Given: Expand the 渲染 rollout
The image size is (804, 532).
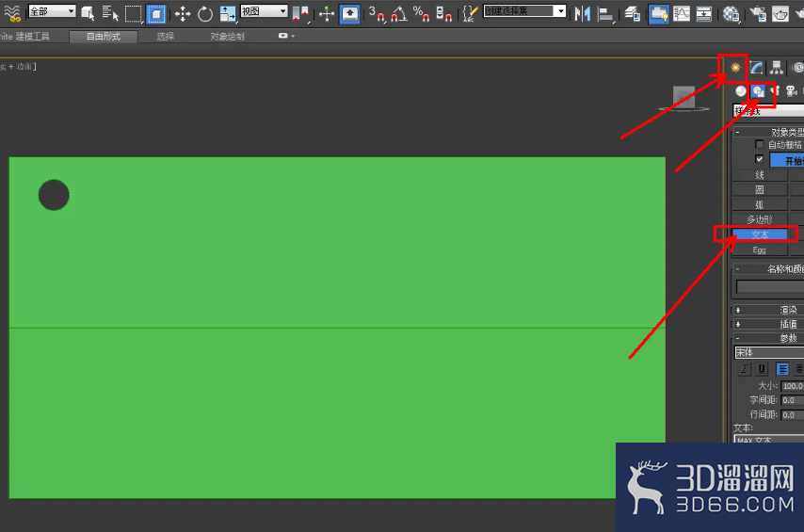Looking at the screenshot, I should [768, 310].
